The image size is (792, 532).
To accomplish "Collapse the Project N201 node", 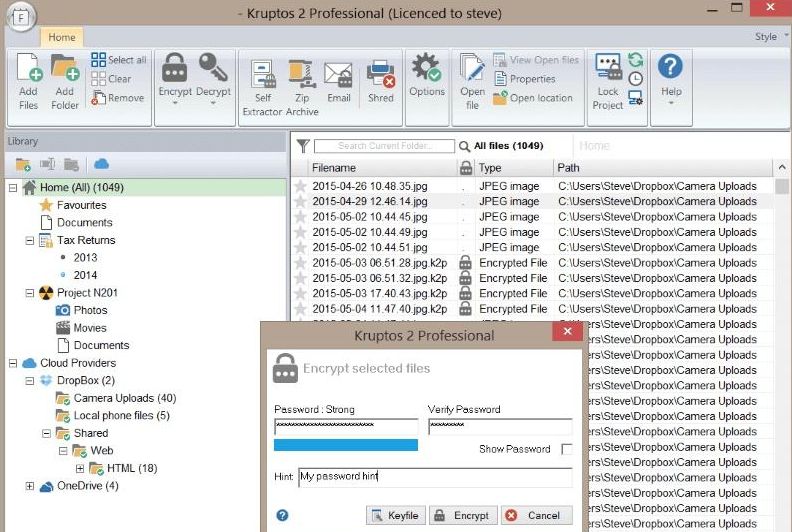I will [30, 293].
